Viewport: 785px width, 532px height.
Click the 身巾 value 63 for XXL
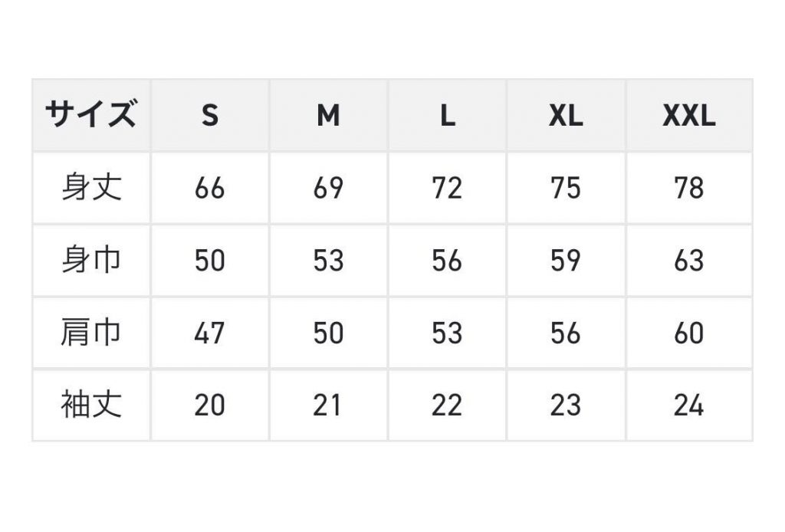689,260
